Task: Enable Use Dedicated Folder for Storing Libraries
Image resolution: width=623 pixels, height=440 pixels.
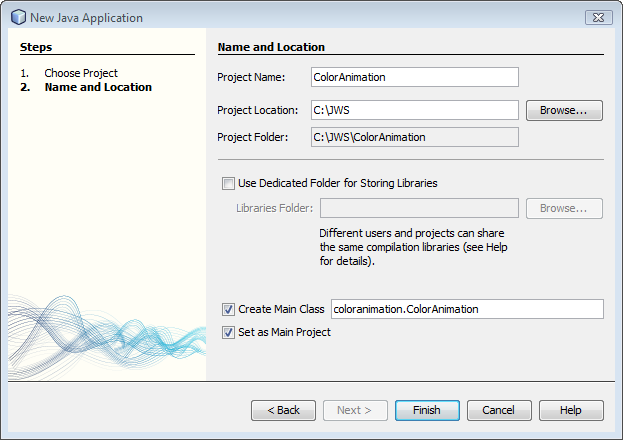Action: tap(228, 184)
